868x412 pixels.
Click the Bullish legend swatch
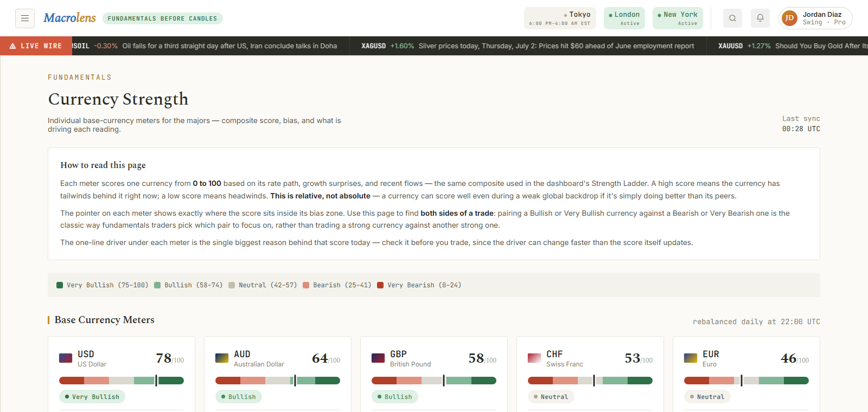157,285
